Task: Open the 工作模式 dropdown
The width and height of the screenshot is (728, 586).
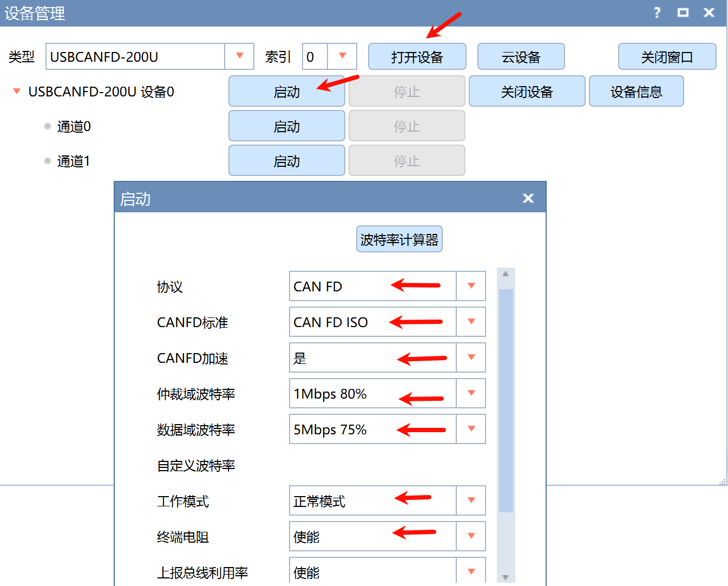Action: click(471, 500)
